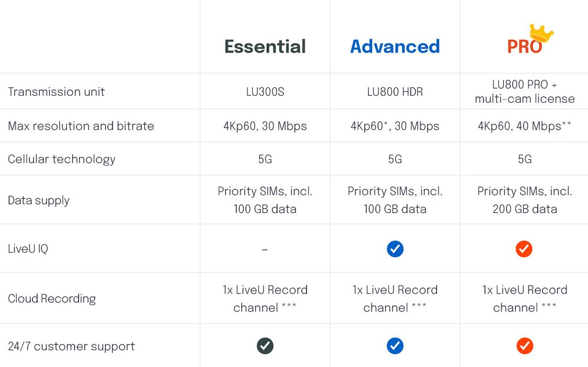Click the gold crown icon on PRO
Viewport: 588px width, 367px height.
click(541, 33)
